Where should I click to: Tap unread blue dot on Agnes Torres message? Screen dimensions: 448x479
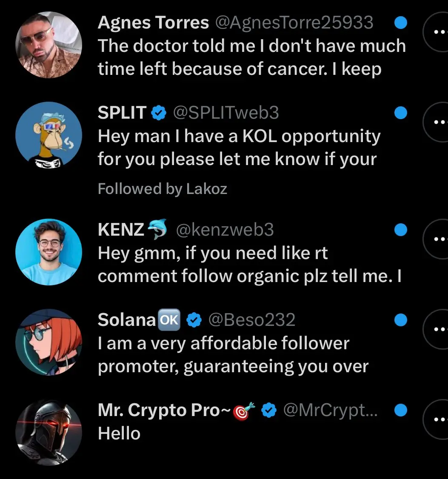pos(401,23)
